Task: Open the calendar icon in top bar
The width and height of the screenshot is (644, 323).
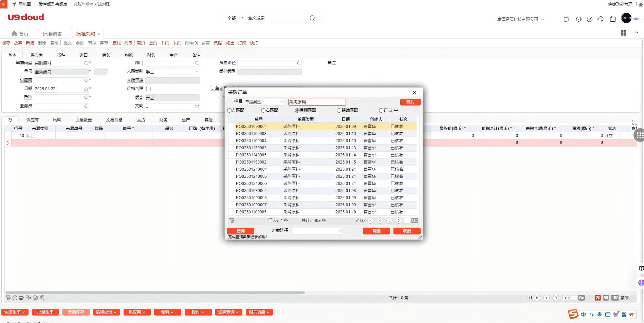Action: (x=612, y=19)
